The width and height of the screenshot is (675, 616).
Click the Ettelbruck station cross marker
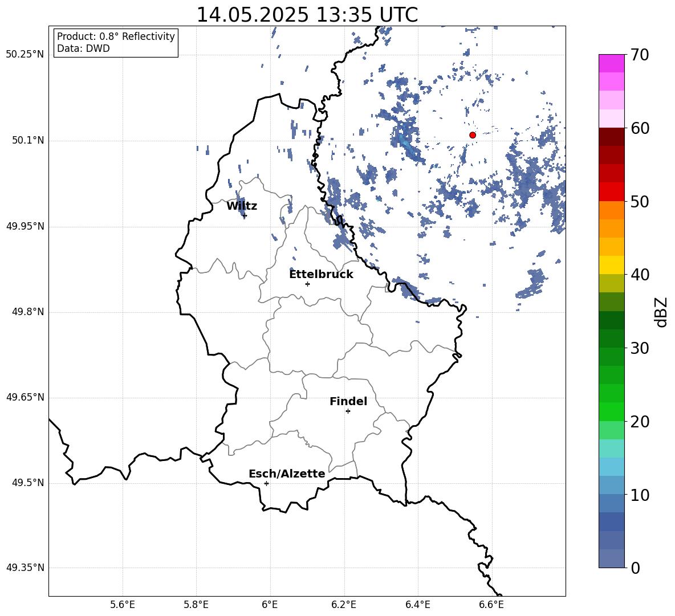(x=307, y=284)
